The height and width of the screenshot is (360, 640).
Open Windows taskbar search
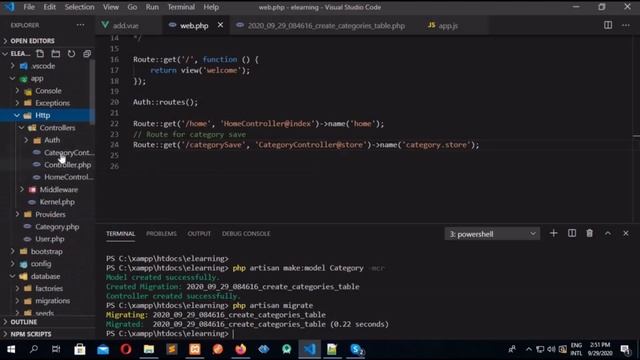pyautogui.click(x=34, y=349)
